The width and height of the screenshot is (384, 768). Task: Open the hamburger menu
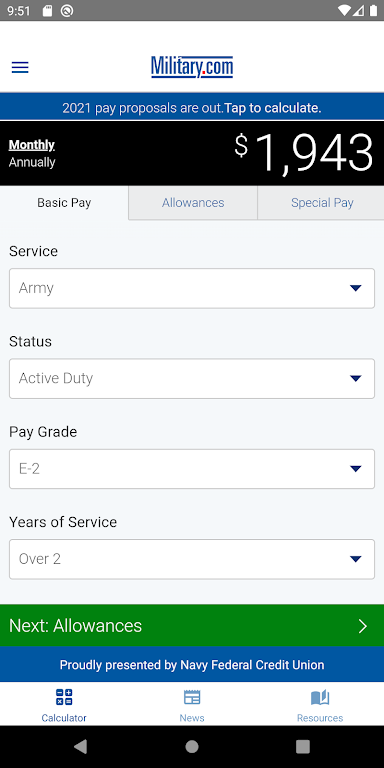tap(20, 68)
